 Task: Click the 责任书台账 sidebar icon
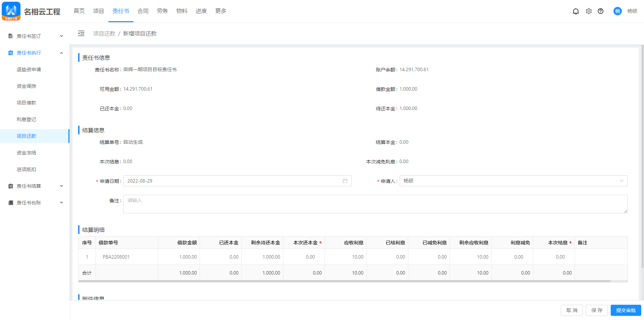(x=11, y=203)
